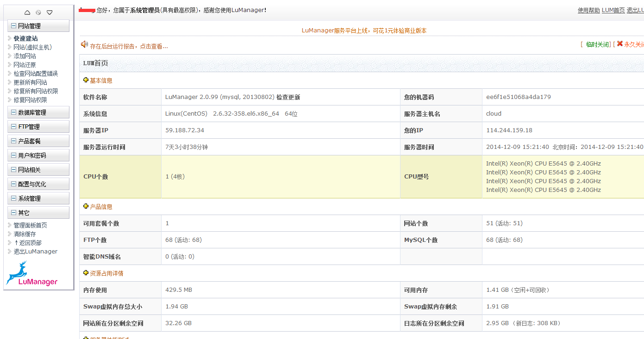Expand the FTP管理 sidebar section

coord(14,127)
